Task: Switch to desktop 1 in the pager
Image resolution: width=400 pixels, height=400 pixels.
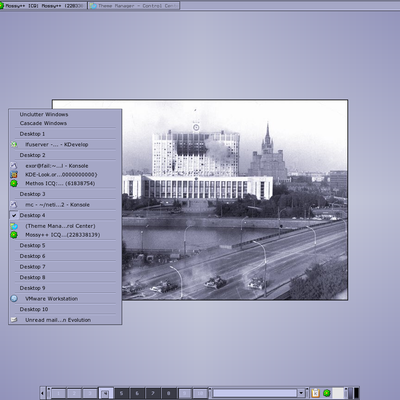Action: pos(58,393)
